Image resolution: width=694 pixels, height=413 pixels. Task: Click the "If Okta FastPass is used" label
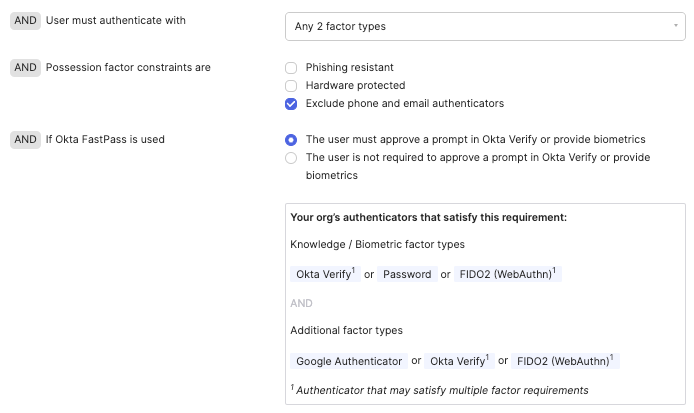click(105, 140)
